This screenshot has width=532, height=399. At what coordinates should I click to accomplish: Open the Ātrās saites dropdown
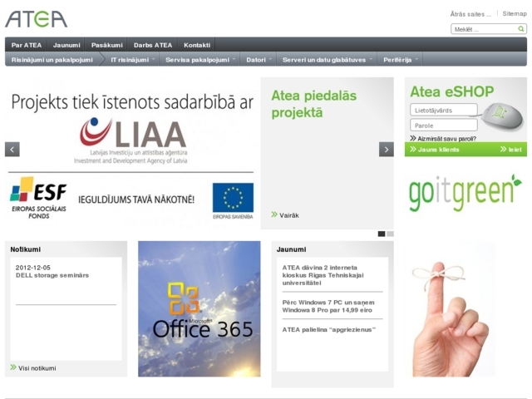tap(470, 14)
